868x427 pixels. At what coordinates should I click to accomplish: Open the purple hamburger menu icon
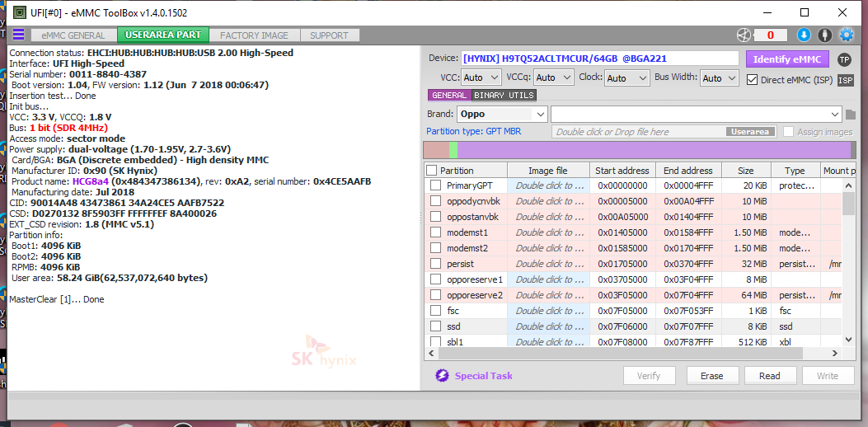(x=18, y=35)
